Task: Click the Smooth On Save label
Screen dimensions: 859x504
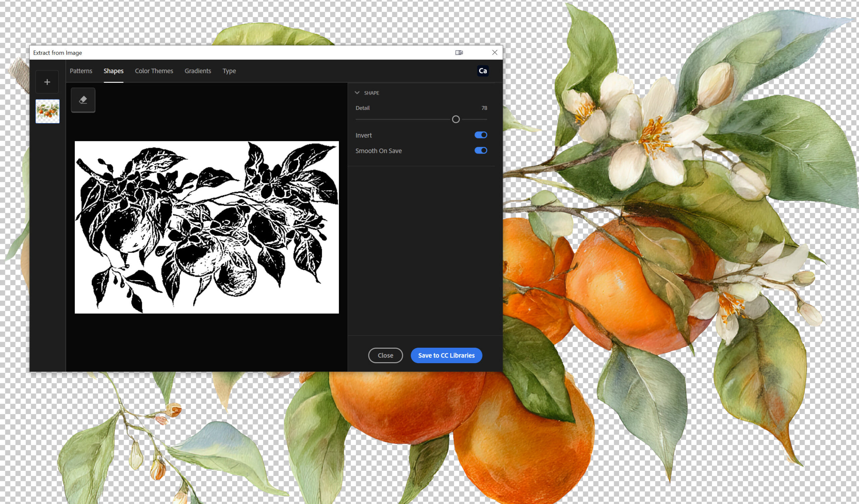Action: click(378, 151)
